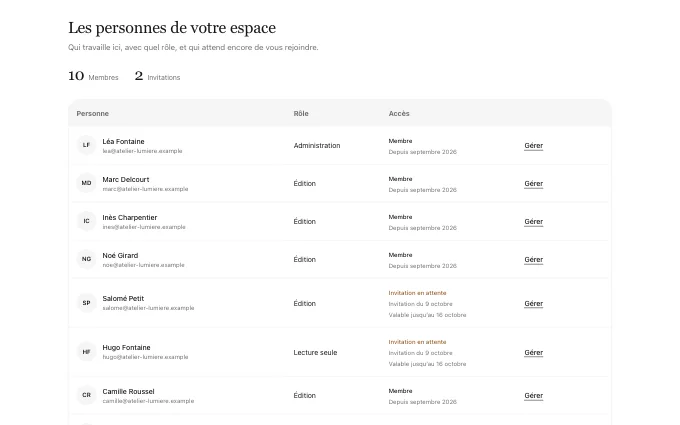680x425 pixels.
Task: Click the Édition role of Salomé Petit
Action: (x=304, y=304)
